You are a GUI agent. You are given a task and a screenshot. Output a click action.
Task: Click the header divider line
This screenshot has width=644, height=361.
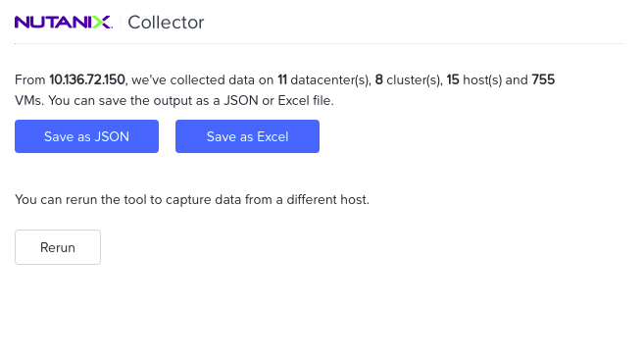(320, 43)
